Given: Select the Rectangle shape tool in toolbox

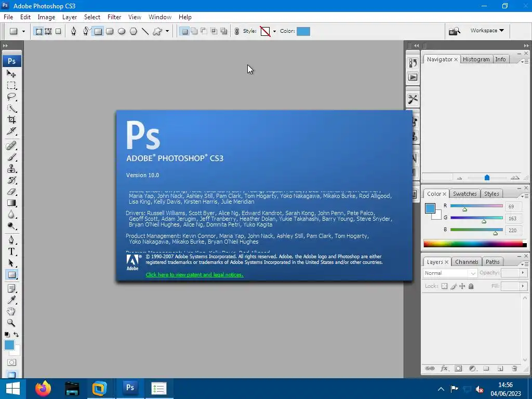Looking at the screenshot, I should pos(11,275).
